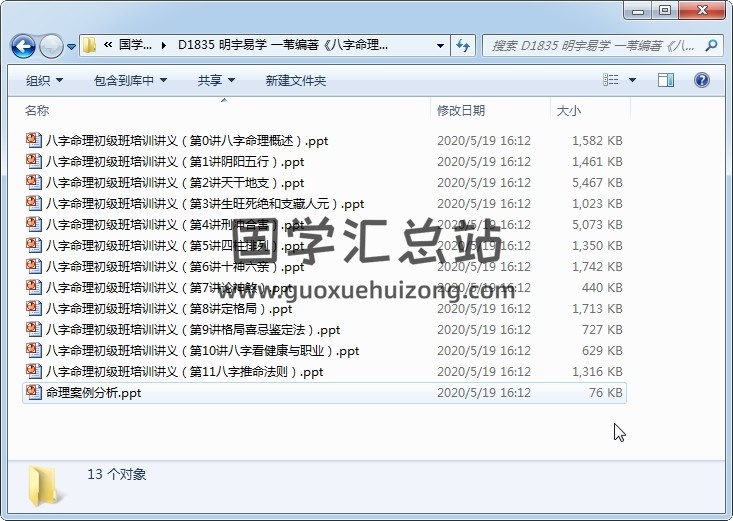Expand the arrow after 国学... breadcrumb
Screen dimensions: 733x521
(x=164, y=45)
